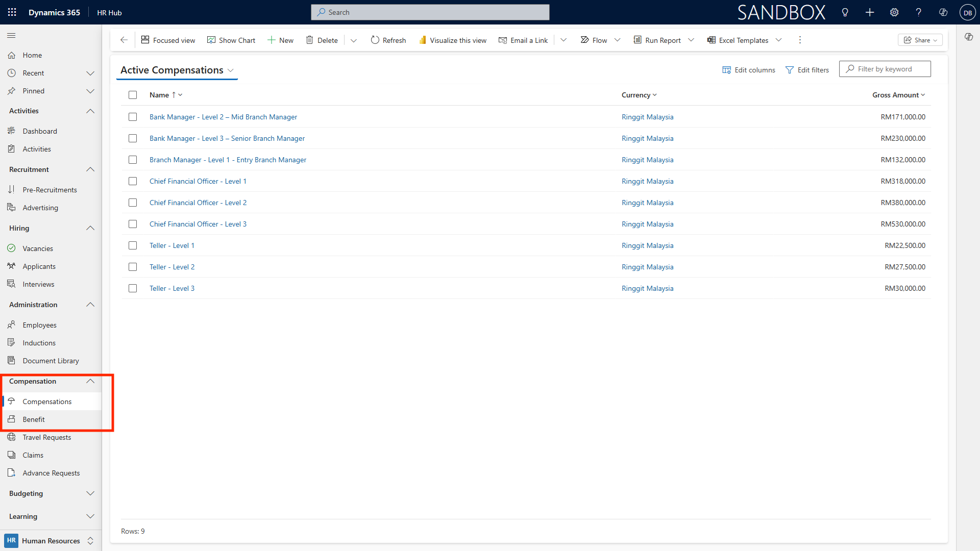Open Benefit in the navigation
The width and height of the screenshot is (980, 551).
(34, 419)
